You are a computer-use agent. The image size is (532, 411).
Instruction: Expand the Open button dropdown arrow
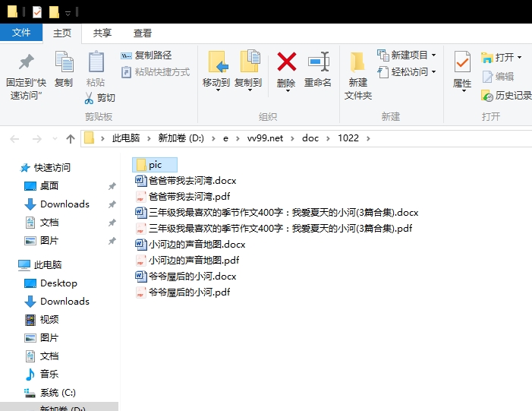point(519,58)
